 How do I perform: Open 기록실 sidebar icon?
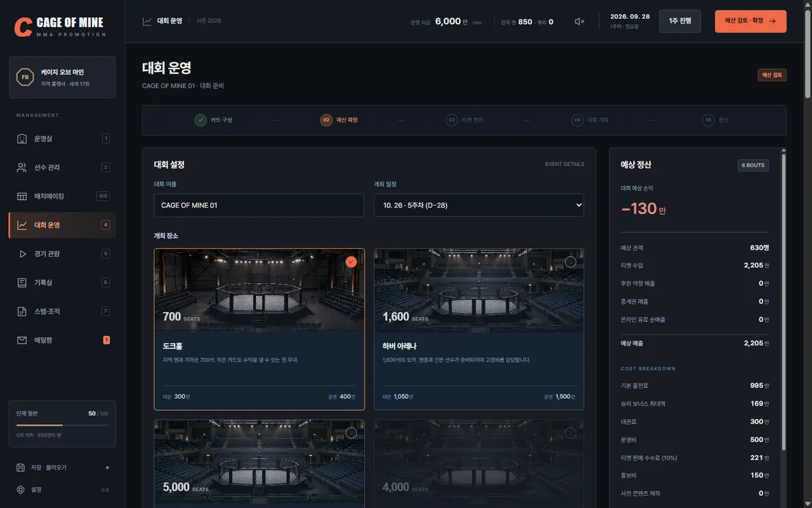click(22, 283)
